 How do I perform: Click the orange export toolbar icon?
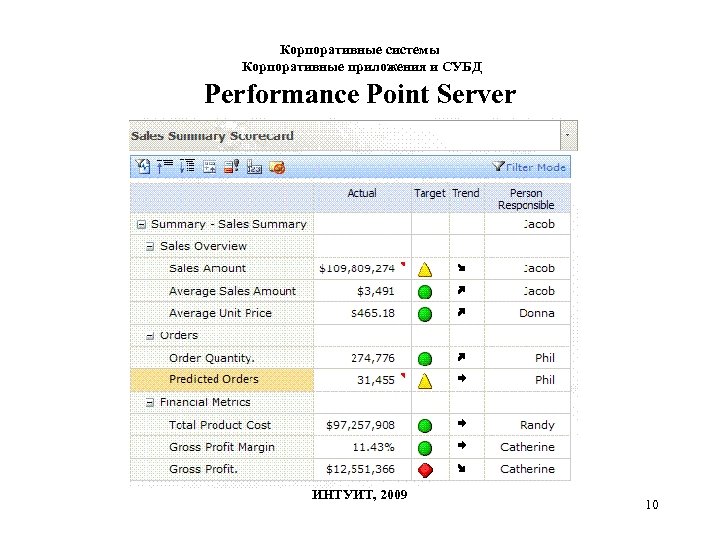(277, 168)
